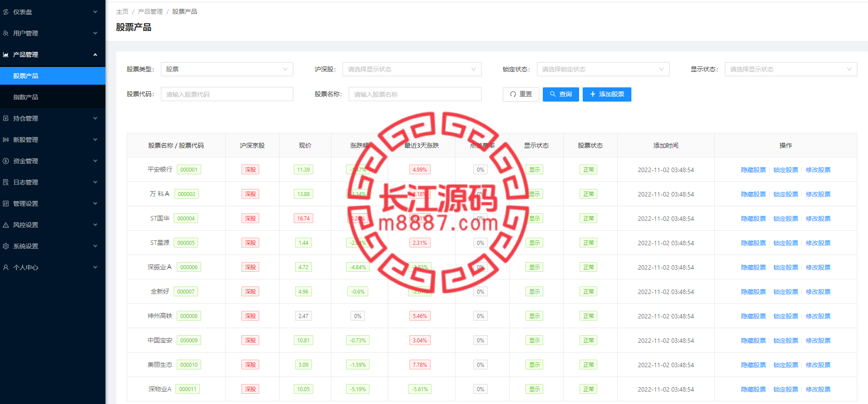Click 隐藏股票 for 神州高铁
Viewport: 868px width, 404px height.
click(753, 316)
